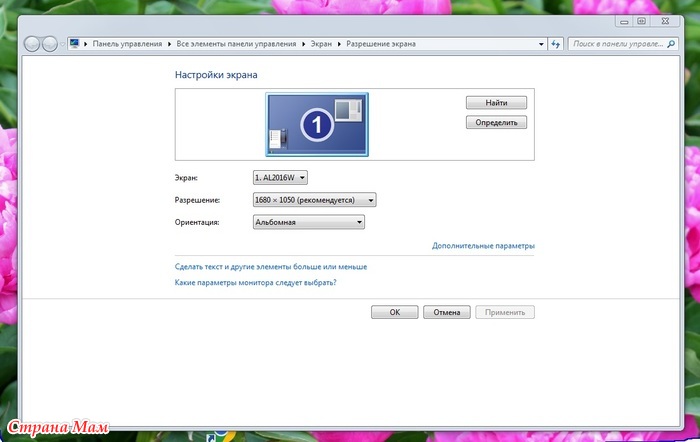
Task: Open the Ориентация dropdown set to Альбомная
Action: [x=309, y=222]
